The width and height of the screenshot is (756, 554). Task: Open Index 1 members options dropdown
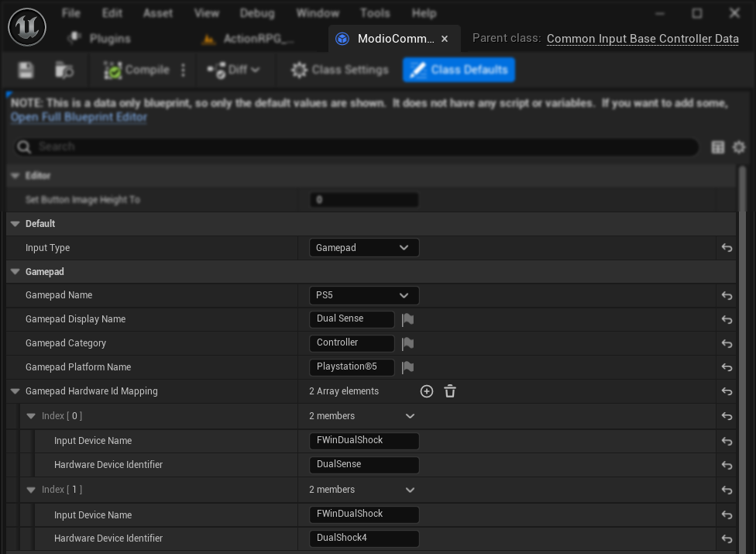tap(410, 490)
